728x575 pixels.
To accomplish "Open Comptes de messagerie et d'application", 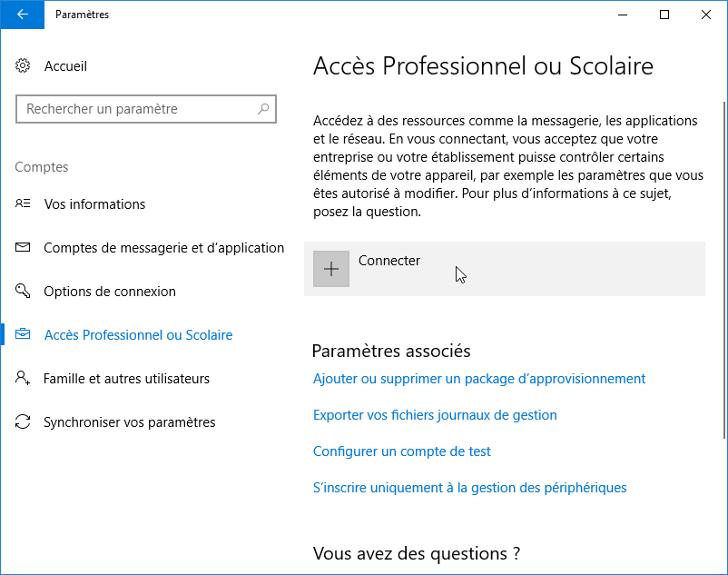I will click(164, 248).
